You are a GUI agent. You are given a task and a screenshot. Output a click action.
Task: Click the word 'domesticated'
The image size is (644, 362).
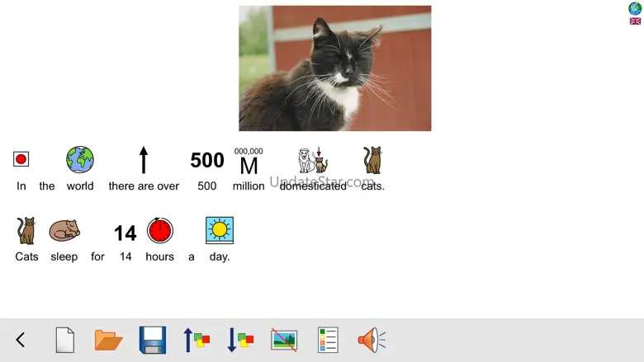point(313,186)
